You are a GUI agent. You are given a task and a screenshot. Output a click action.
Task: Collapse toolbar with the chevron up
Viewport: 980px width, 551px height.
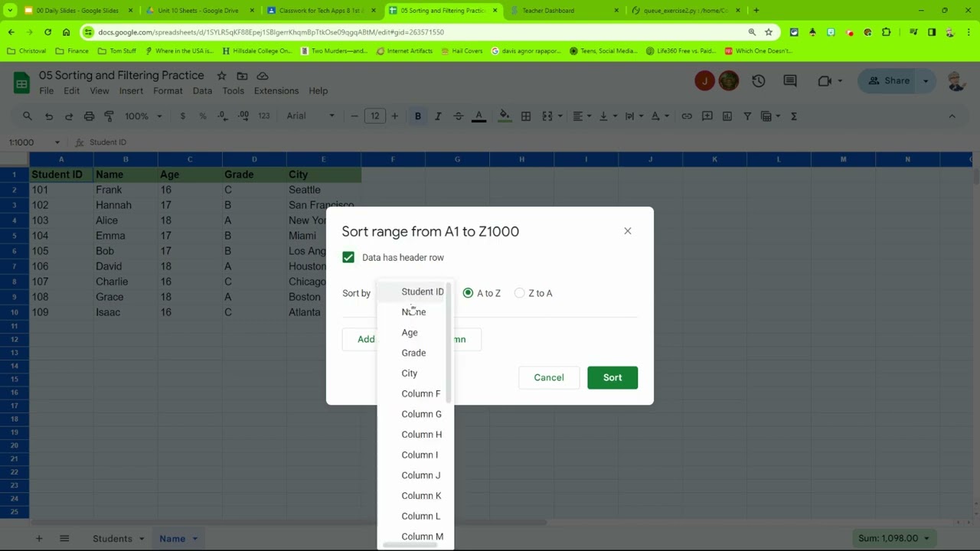click(x=952, y=116)
